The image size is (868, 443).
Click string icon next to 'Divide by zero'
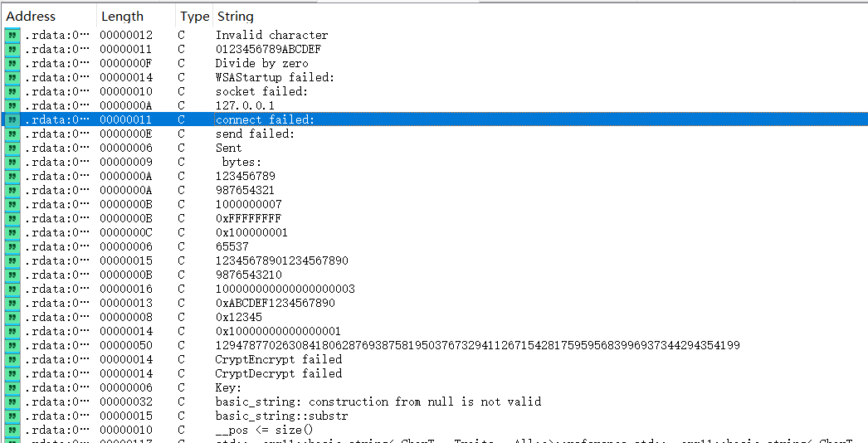(12, 63)
